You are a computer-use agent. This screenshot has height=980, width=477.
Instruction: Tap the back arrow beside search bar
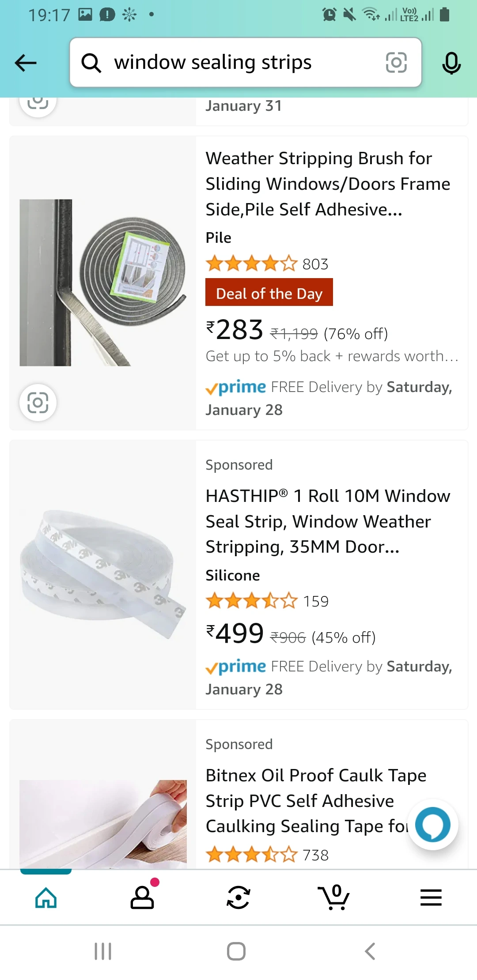point(26,63)
